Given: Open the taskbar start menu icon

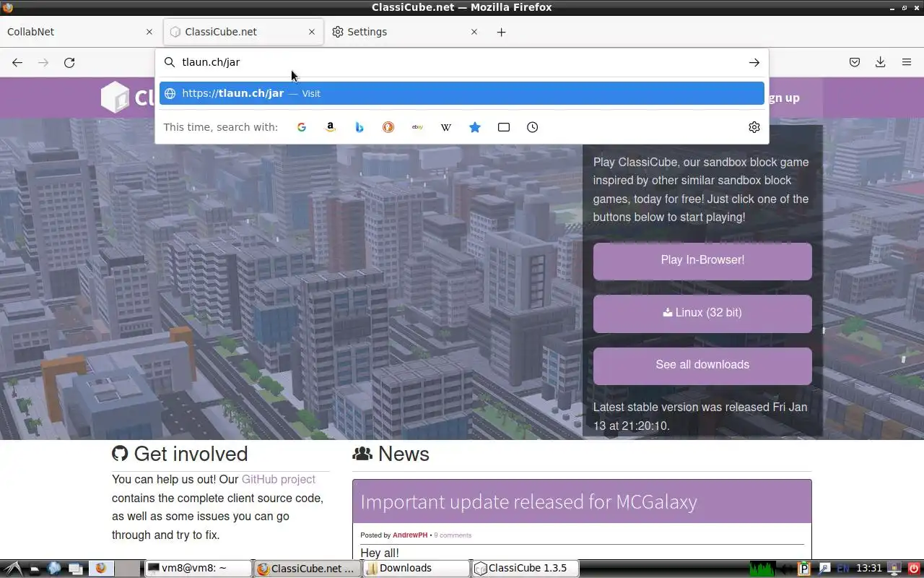Looking at the screenshot, I should pos(12,569).
